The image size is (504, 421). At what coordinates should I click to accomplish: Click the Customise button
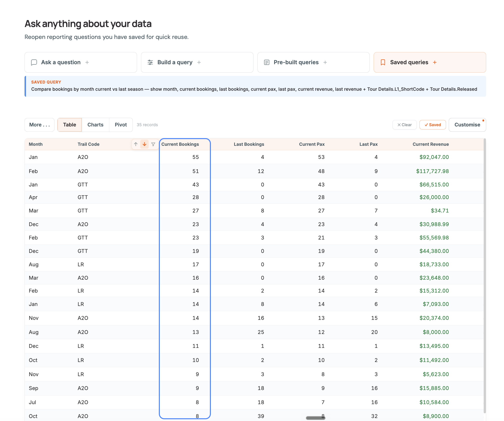[x=467, y=125]
